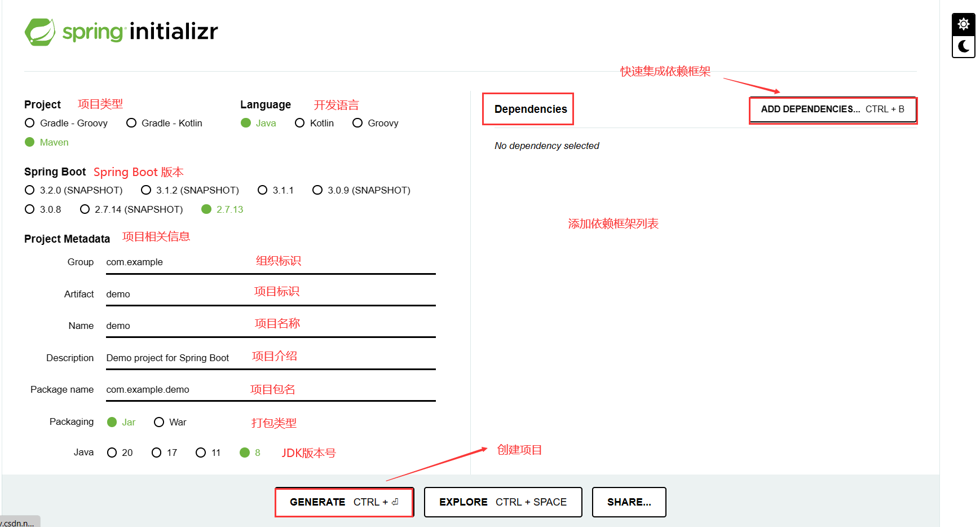Choose Java as the language

[258, 123]
